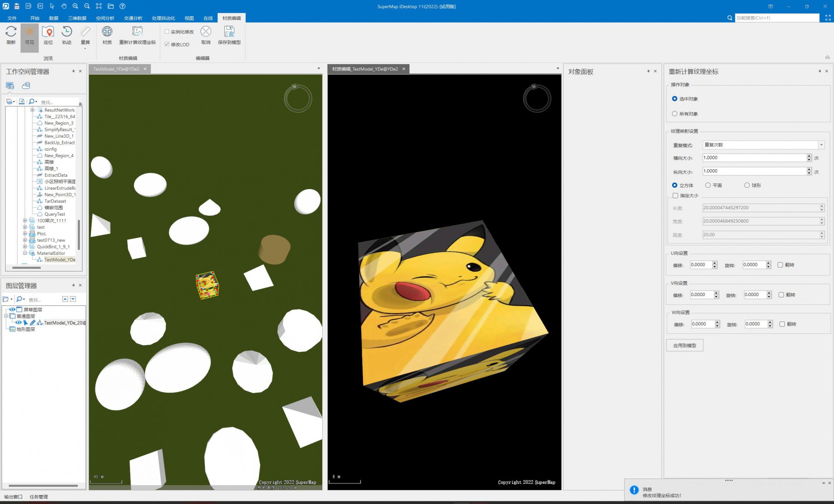This screenshot has height=504, width=834.
Task: Enable the 实例化修改 checkbox
Action: (167, 32)
